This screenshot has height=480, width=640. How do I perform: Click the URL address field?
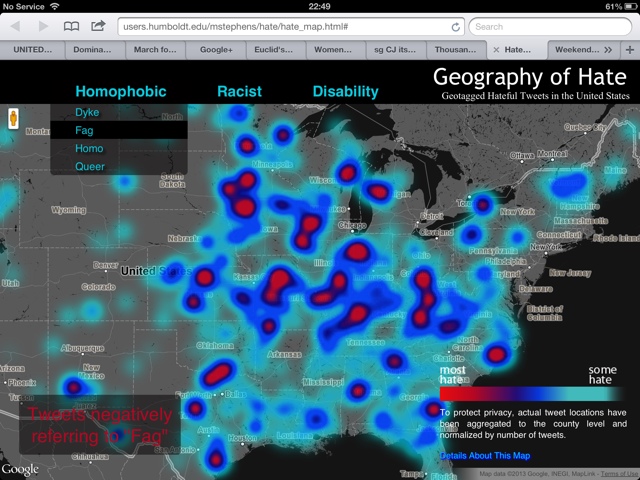[x=291, y=27]
